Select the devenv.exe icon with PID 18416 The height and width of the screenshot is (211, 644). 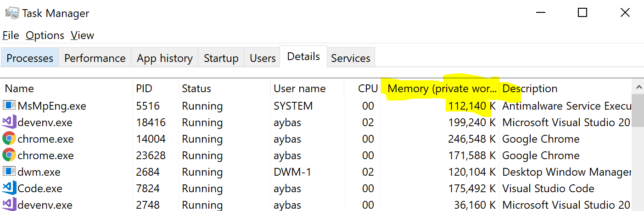coord(9,122)
